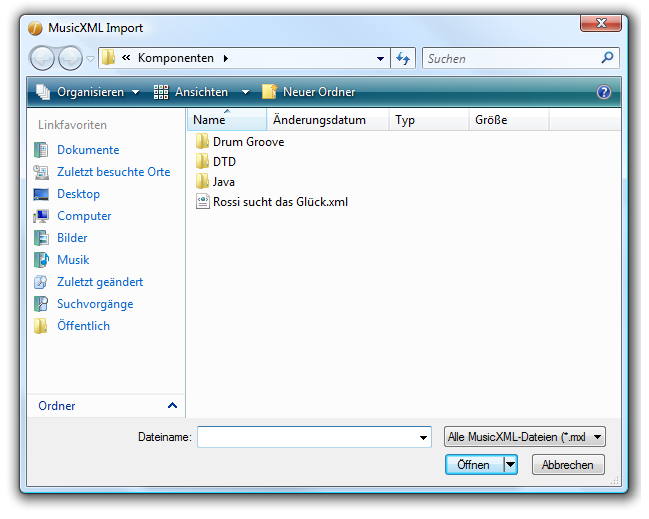649x519 pixels.
Task: Click the search magnifier icon
Action: [607, 59]
